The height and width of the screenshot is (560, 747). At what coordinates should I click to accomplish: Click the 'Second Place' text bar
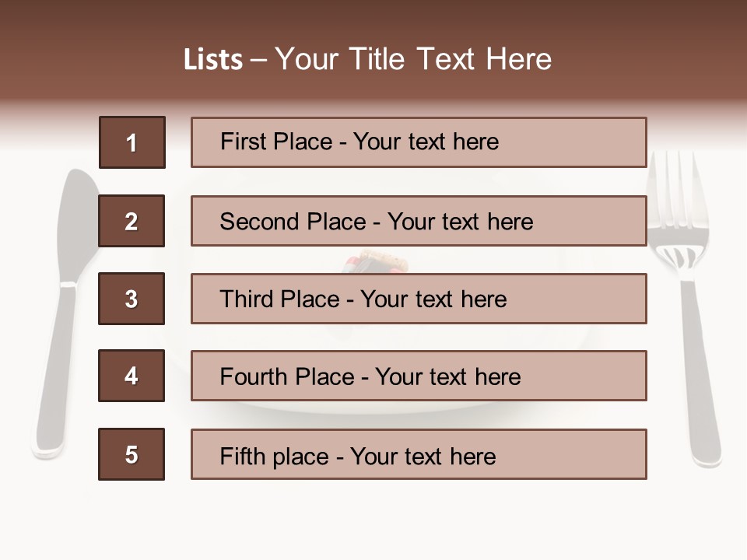(x=419, y=221)
